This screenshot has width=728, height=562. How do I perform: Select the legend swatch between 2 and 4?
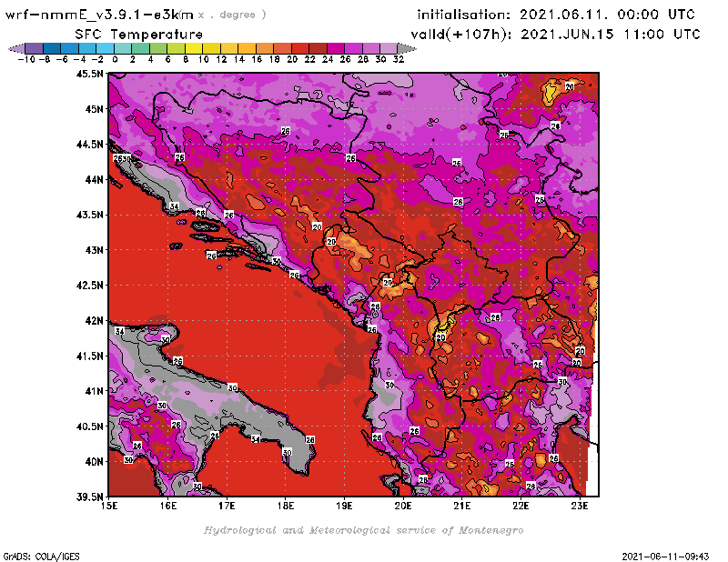click(141, 48)
